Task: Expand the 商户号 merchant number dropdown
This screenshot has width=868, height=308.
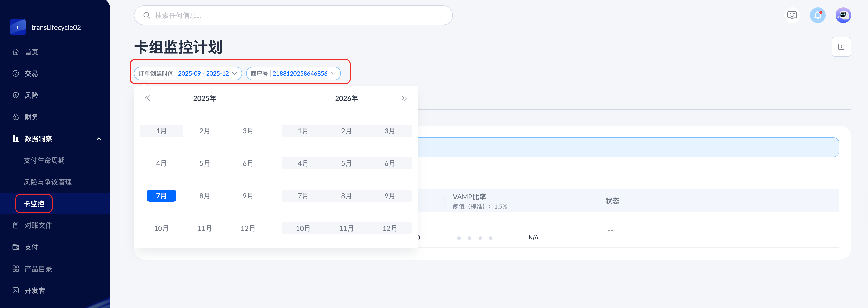Action: pos(293,73)
